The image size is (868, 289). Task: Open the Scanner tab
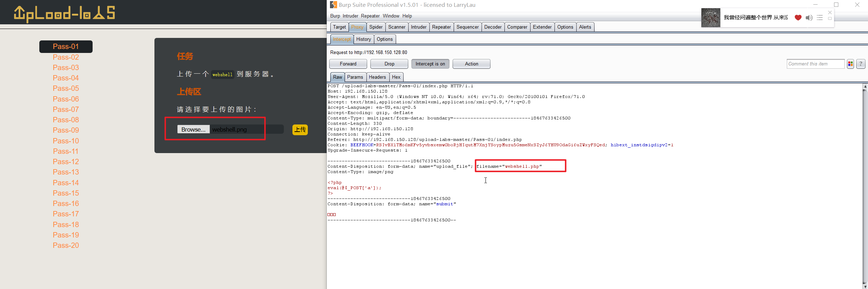tap(397, 27)
